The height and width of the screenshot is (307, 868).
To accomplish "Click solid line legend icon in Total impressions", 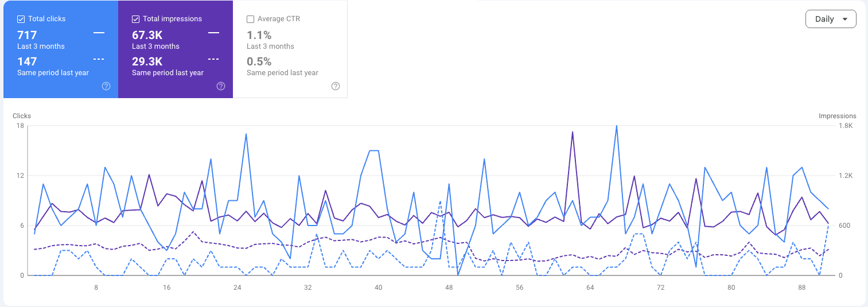I will pyautogui.click(x=213, y=33).
